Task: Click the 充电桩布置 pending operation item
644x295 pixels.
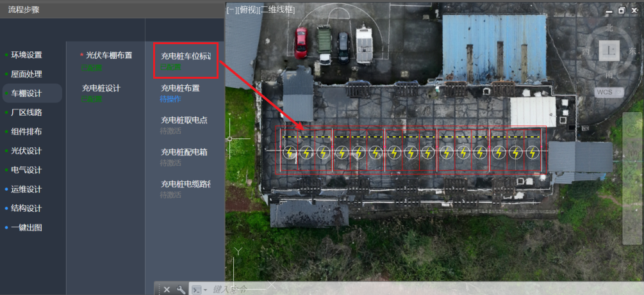Action: [180, 88]
